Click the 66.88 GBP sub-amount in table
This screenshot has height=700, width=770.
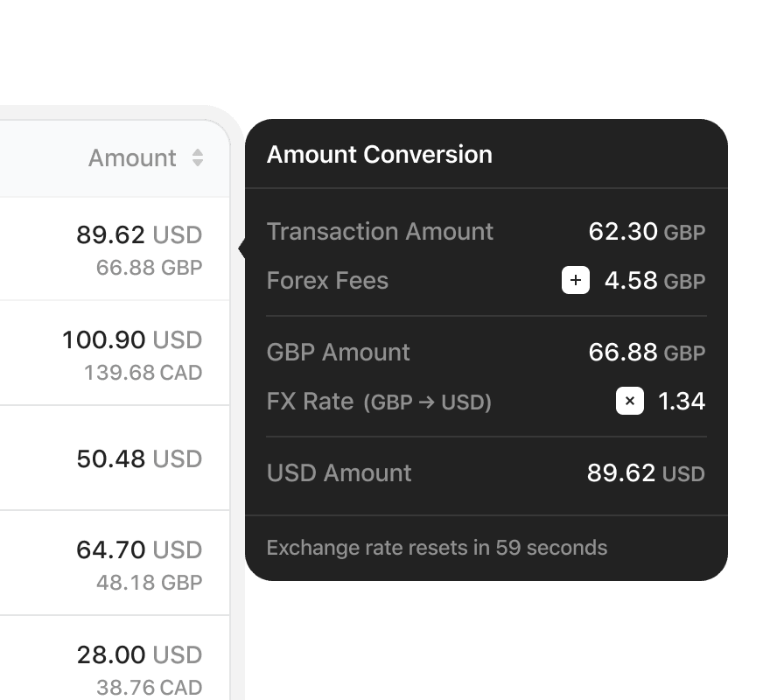[149, 268]
